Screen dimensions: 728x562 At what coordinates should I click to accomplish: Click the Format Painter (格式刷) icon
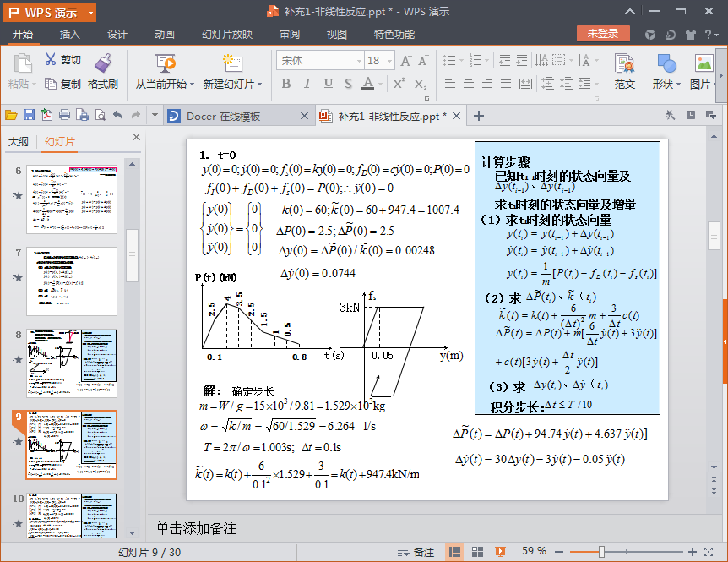coord(103,63)
